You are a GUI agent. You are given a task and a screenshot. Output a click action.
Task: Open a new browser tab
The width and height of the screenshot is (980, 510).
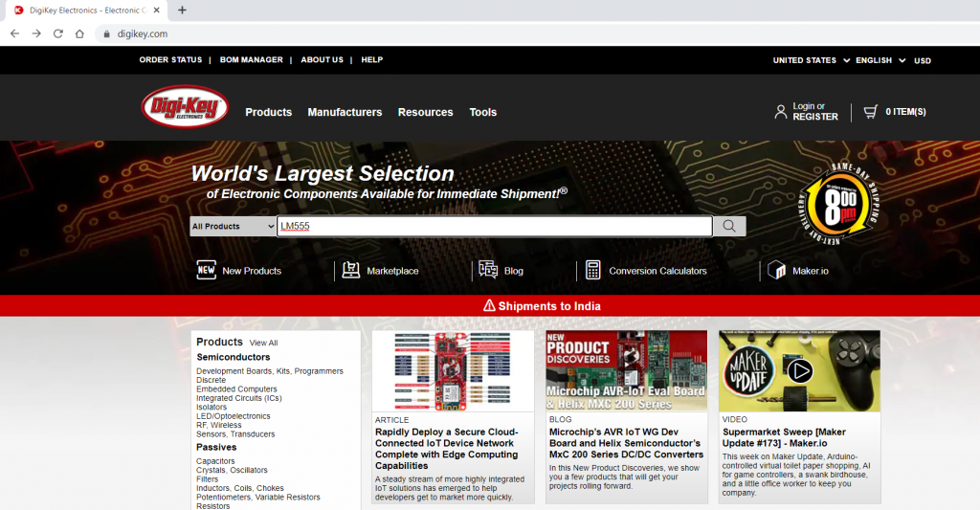(182, 10)
